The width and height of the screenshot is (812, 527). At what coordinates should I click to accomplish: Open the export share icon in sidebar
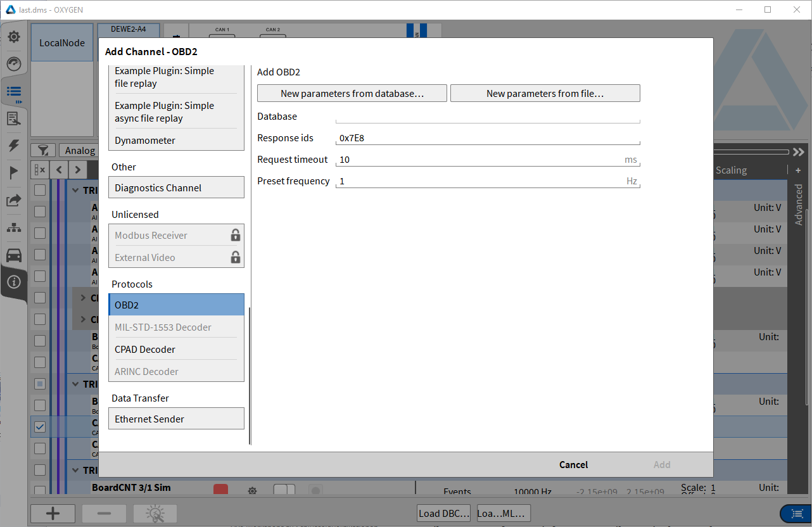click(13, 200)
